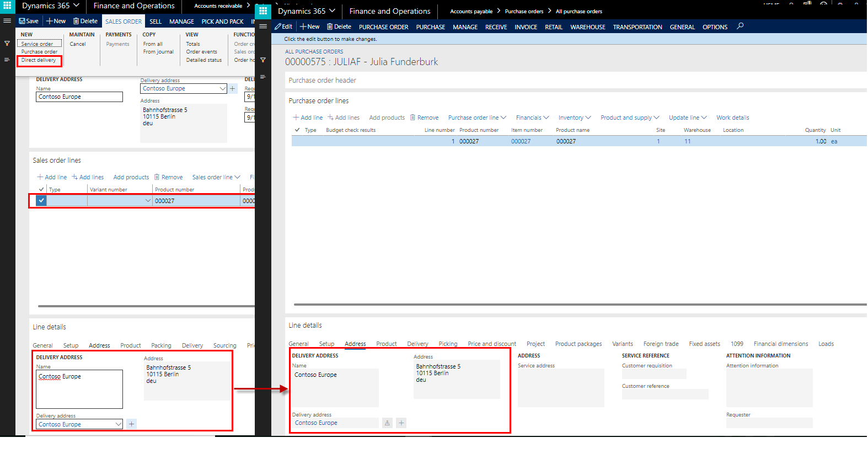
Task: Create New record in Purchase order window
Action: pyautogui.click(x=310, y=26)
